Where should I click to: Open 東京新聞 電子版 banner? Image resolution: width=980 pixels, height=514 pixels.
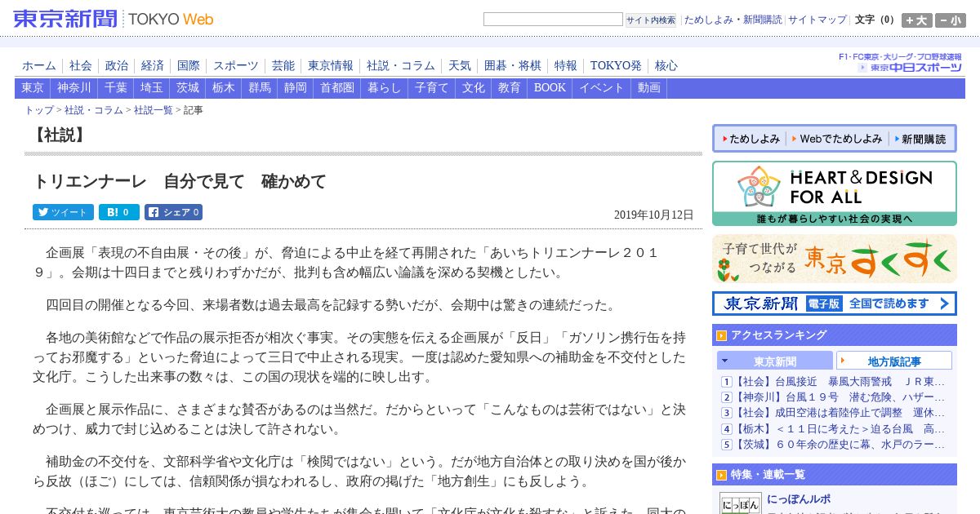[x=835, y=304]
